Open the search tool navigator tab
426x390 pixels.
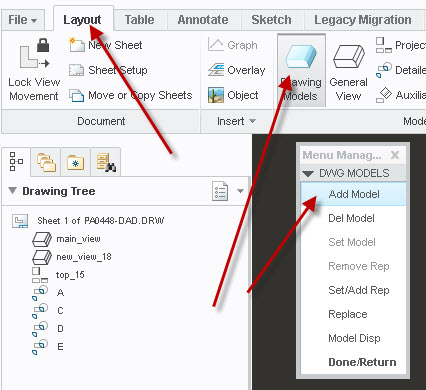(105, 162)
